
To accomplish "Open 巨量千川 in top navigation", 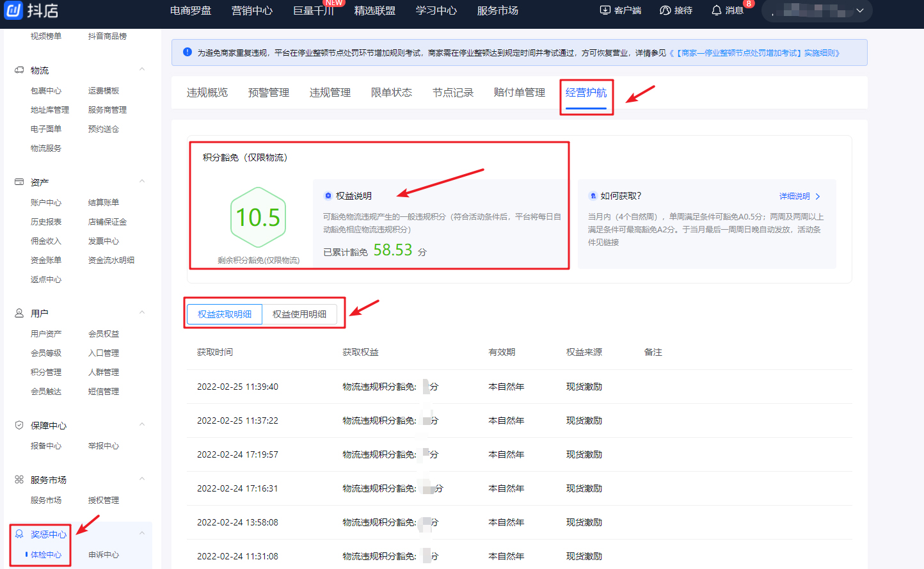I will pyautogui.click(x=314, y=10).
